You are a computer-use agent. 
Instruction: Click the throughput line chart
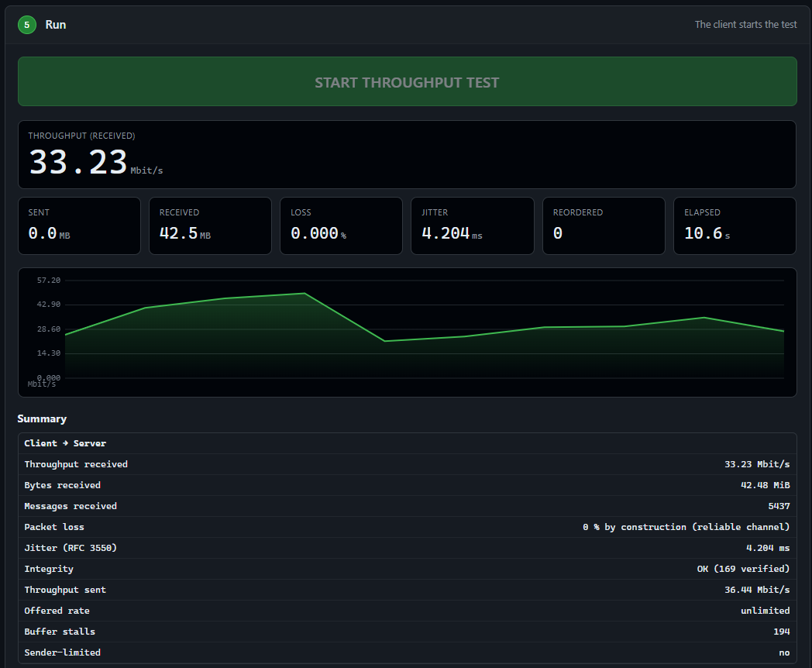[407, 332]
